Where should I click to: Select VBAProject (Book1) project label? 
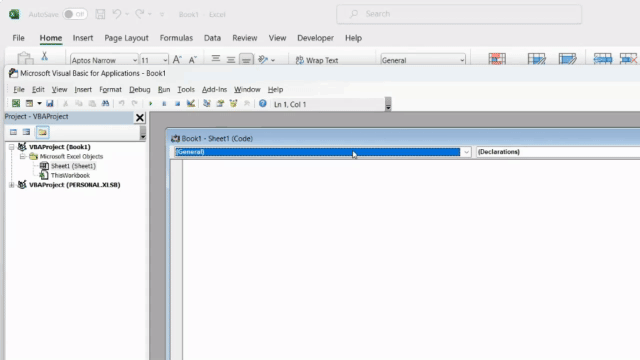(x=60, y=147)
